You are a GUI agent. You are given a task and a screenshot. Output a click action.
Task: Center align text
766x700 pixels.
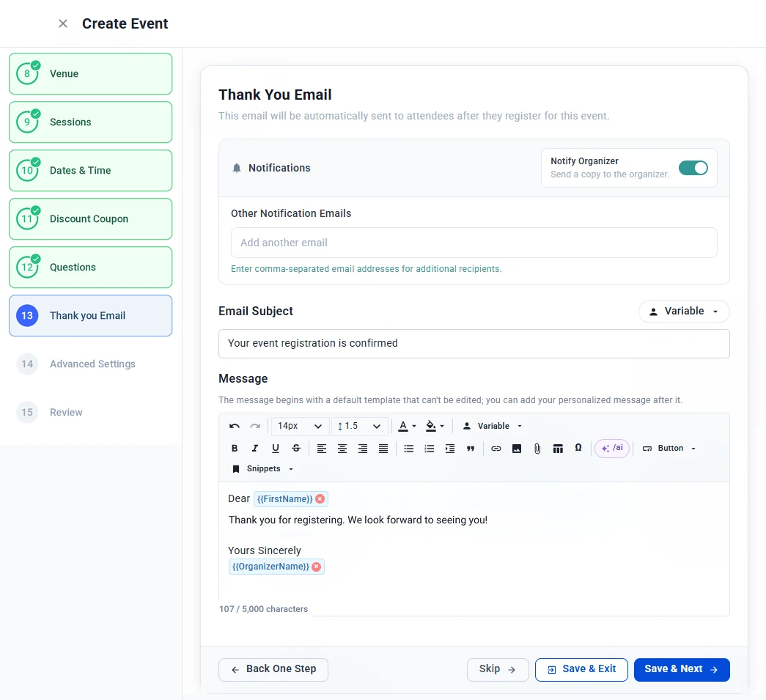tap(342, 449)
